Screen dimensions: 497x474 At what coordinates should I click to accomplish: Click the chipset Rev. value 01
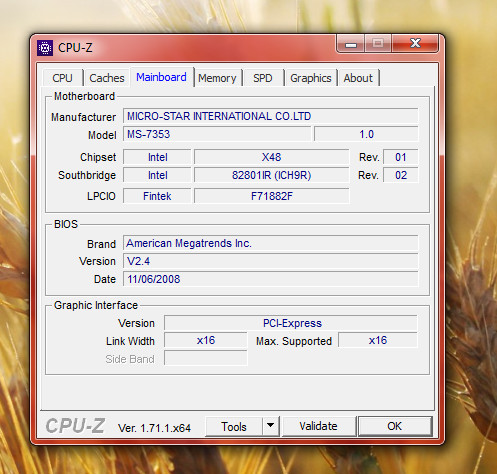coord(400,157)
